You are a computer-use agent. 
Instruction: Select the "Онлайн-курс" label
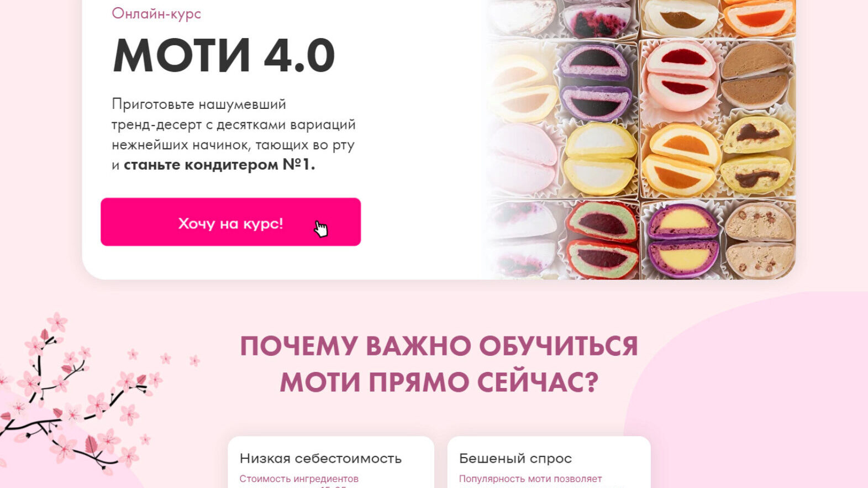pyautogui.click(x=156, y=13)
